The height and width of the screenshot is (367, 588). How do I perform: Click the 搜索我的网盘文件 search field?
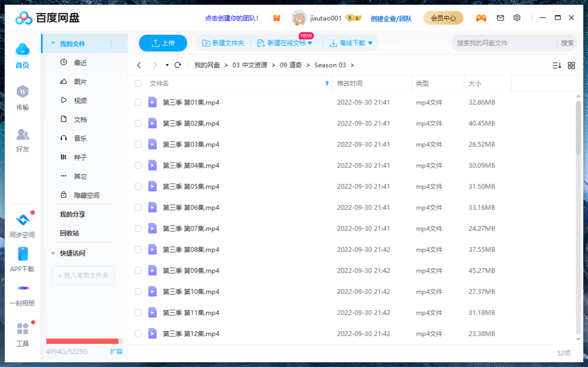tap(504, 43)
